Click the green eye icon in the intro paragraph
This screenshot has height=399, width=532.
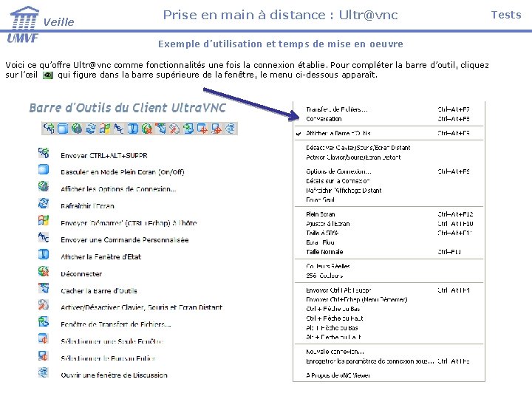click(x=48, y=75)
